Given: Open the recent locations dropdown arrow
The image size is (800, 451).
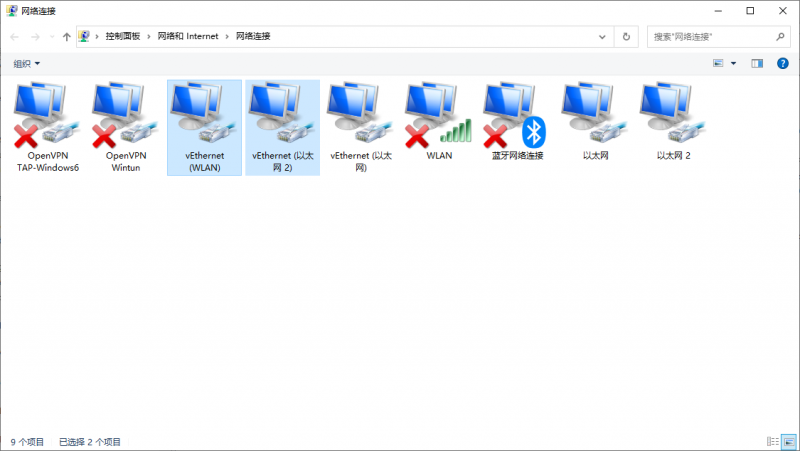Looking at the screenshot, I should 51,36.
